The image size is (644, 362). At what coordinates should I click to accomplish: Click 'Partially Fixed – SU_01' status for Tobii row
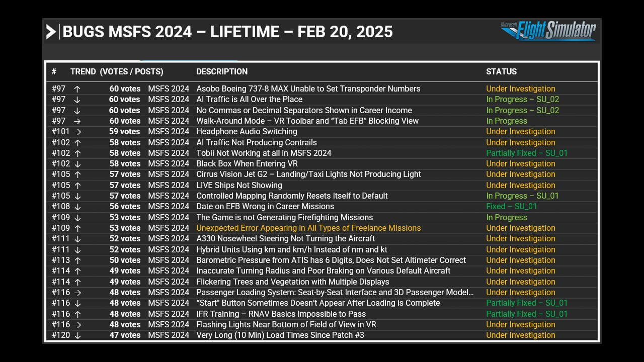527,153
